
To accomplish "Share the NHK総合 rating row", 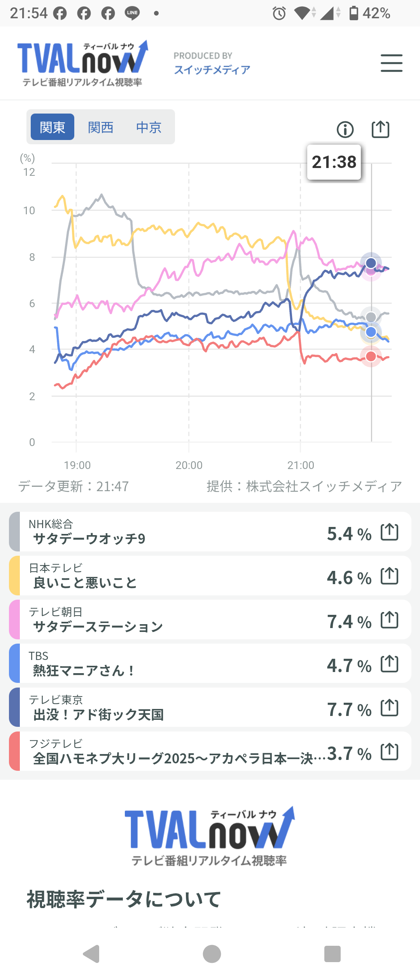I will (x=389, y=532).
